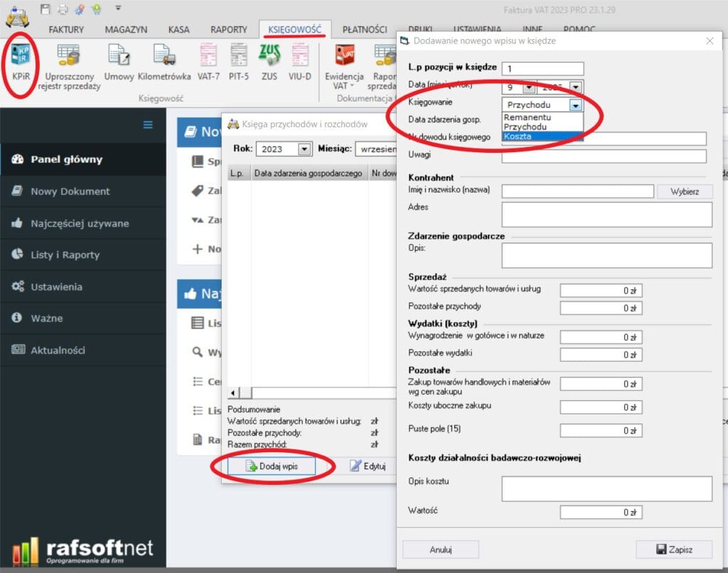
Task: Expand the Rok 2023 year dropdown
Action: 305,149
